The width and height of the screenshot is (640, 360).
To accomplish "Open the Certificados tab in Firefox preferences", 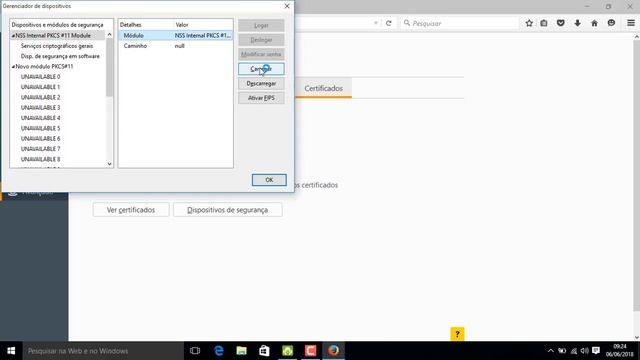I will point(323,88).
